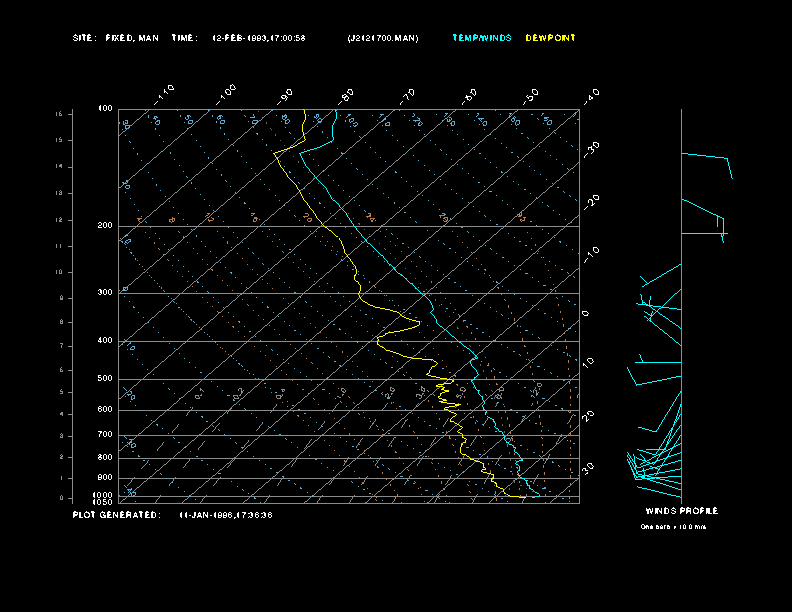Image resolution: width=792 pixels, height=612 pixels.
Task: Select the '11-JAN-1996,17:36:36' generation date
Action: [x=226, y=515]
